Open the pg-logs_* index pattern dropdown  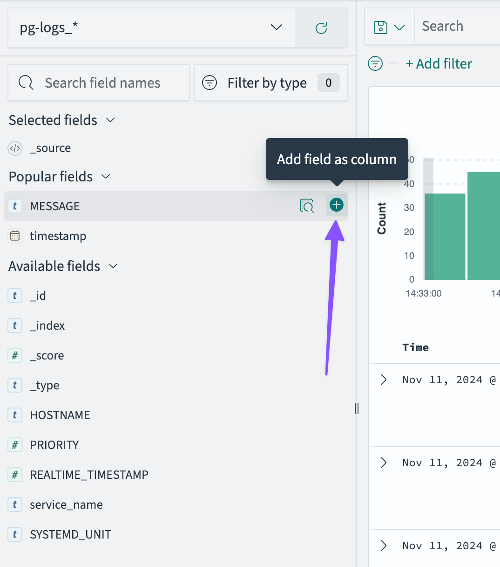[151, 27]
